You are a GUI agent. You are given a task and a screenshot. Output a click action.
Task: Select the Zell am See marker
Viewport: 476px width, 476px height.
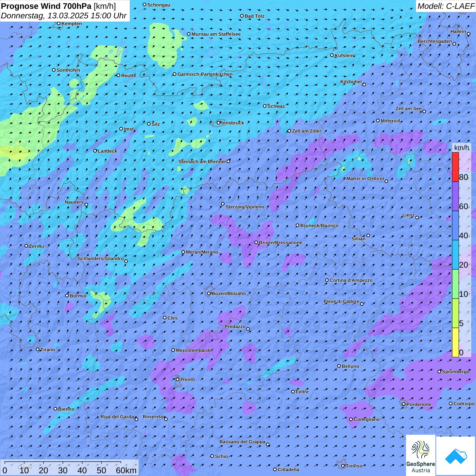(x=424, y=111)
